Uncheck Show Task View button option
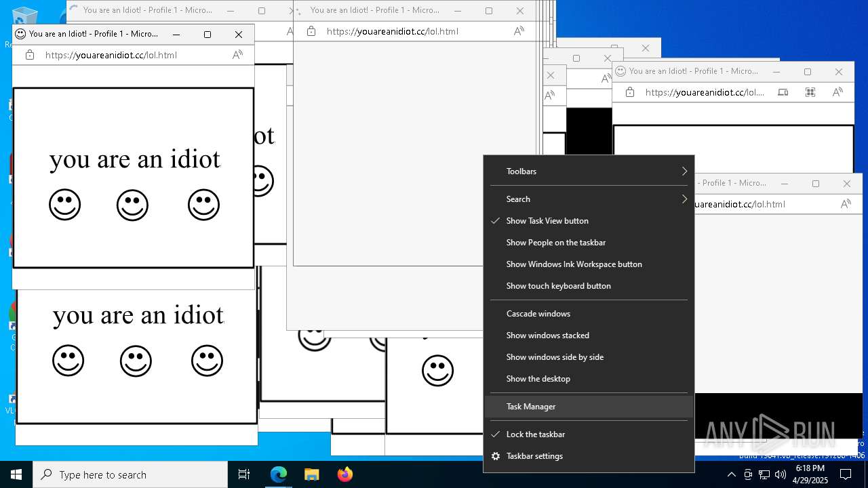Image resolution: width=868 pixels, height=488 pixels. coord(589,221)
